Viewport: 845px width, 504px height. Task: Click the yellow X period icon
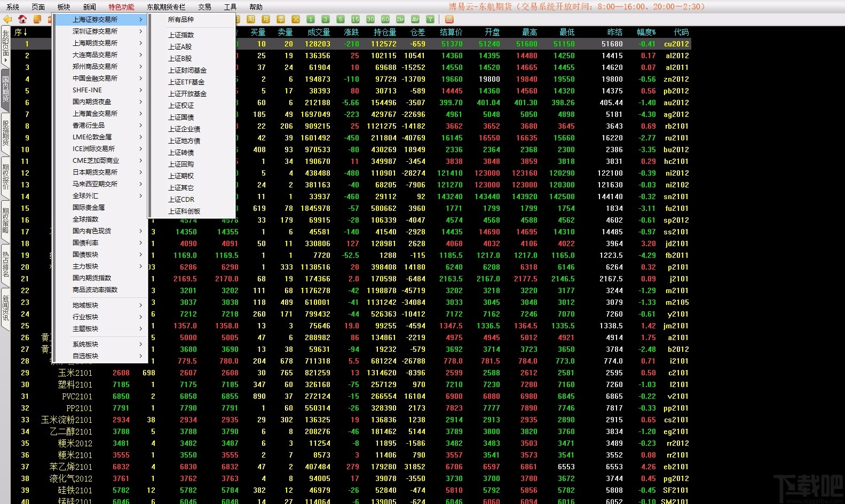(x=296, y=19)
